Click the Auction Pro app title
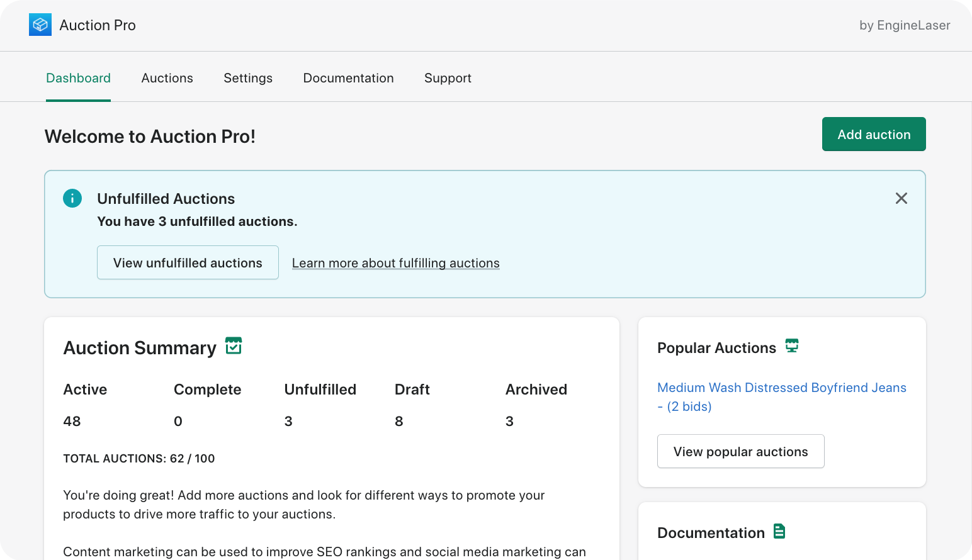The height and width of the screenshot is (560, 972). coord(98,25)
